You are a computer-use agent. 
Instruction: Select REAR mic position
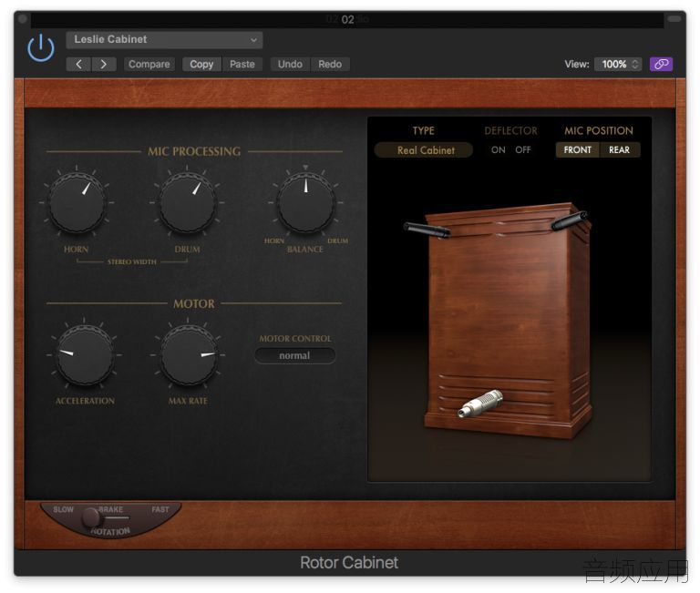click(619, 150)
